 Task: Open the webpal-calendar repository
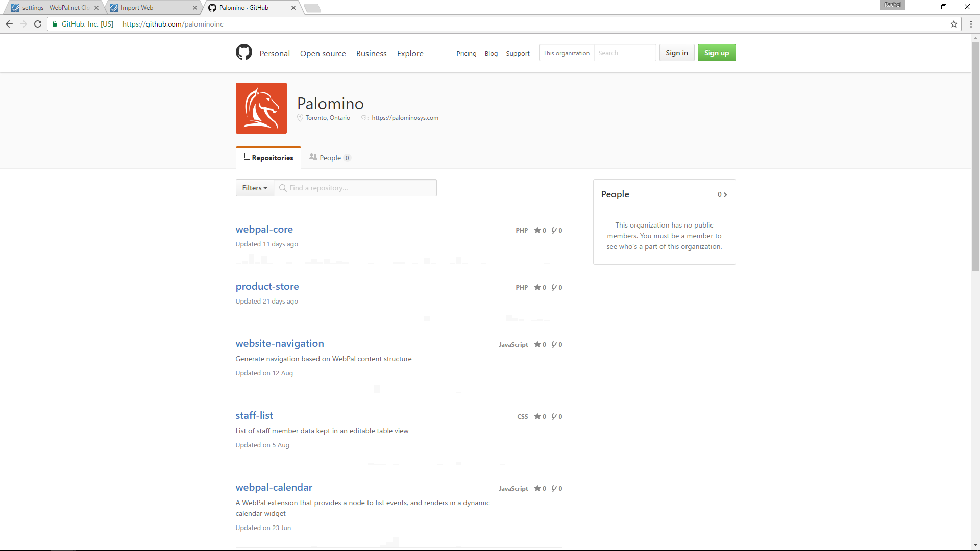[x=274, y=487]
